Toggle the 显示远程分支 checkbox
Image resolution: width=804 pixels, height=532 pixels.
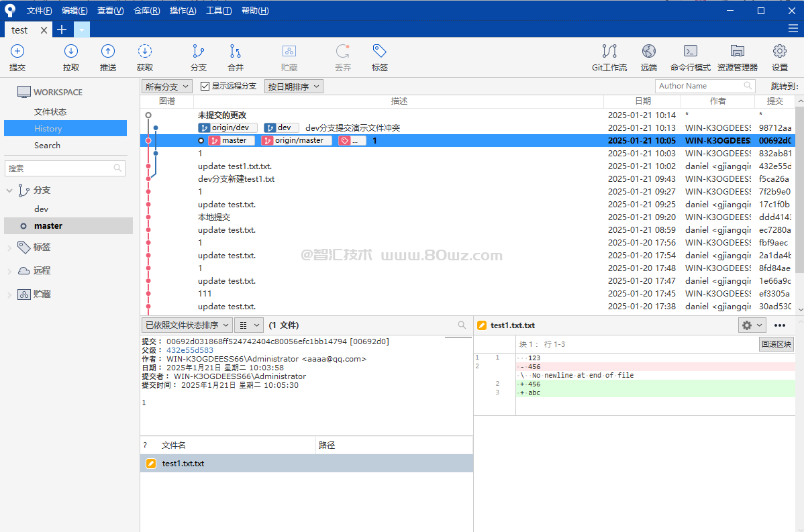(x=205, y=87)
